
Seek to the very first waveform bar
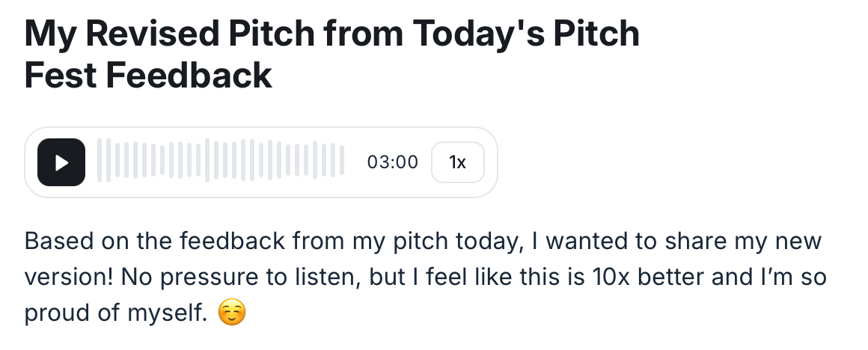pyautogui.click(x=100, y=162)
